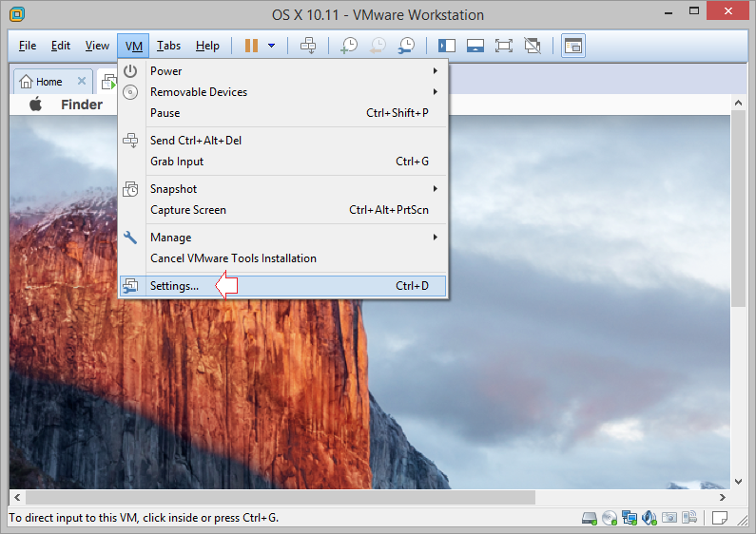Expand the Power submenu

pyautogui.click(x=283, y=71)
